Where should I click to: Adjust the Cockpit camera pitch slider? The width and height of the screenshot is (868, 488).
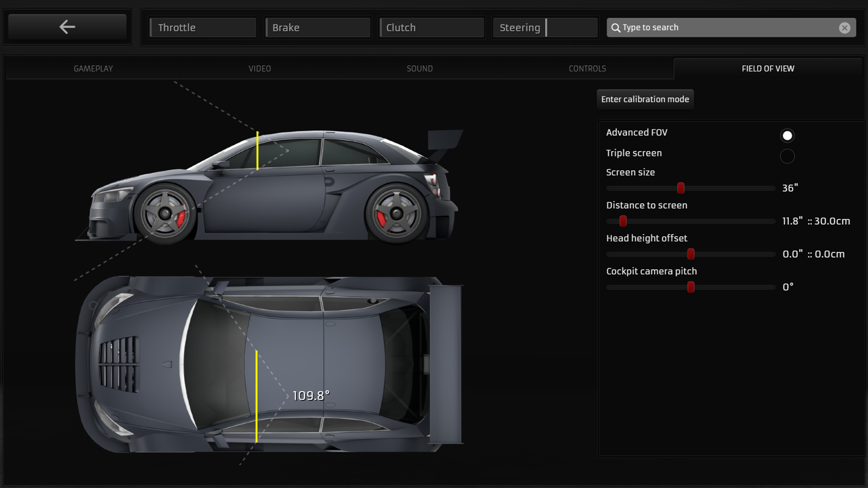[691, 287]
